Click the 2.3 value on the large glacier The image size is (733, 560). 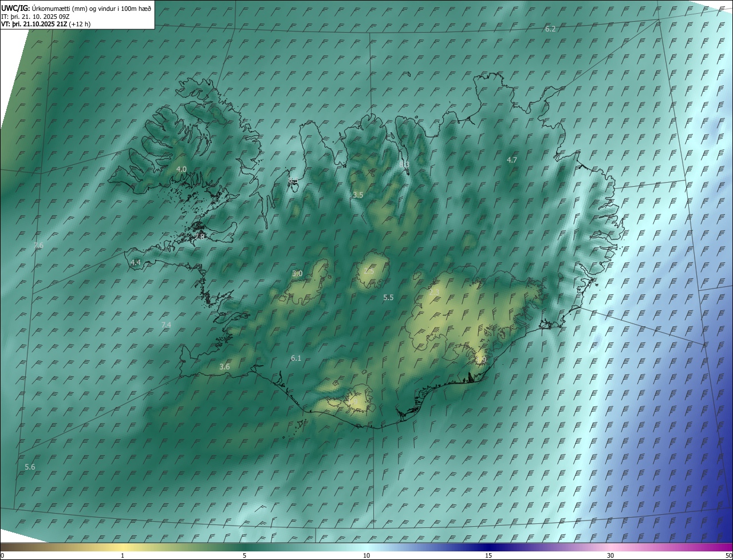[x=434, y=293]
